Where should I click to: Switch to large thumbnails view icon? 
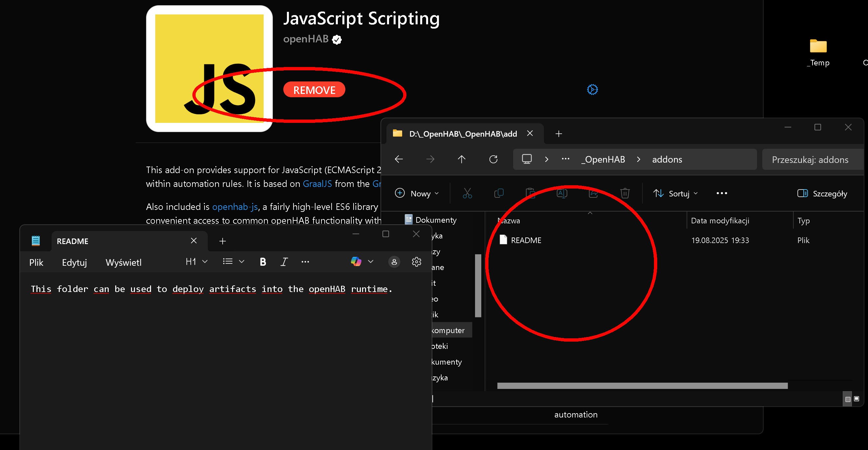click(856, 399)
